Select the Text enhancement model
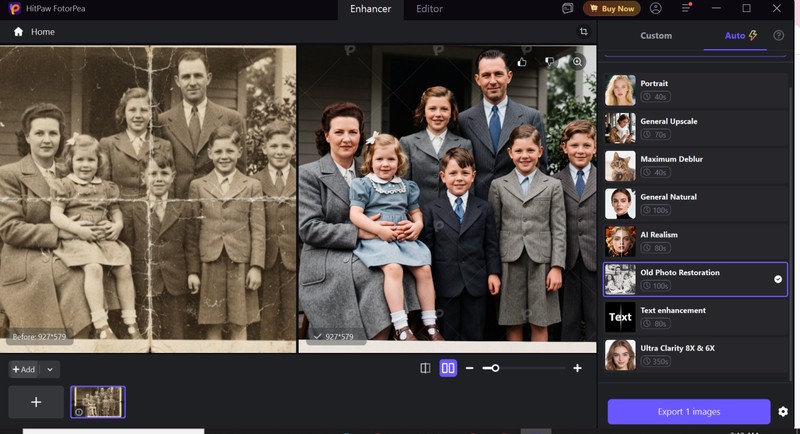Image resolution: width=800 pixels, height=434 pixels. tap(695, 317)
